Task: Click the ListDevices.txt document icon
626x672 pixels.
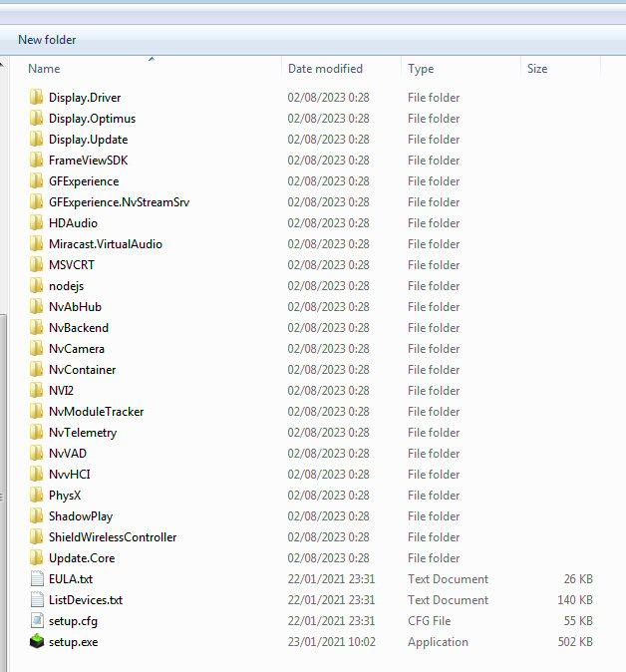Action: point(37,600)
